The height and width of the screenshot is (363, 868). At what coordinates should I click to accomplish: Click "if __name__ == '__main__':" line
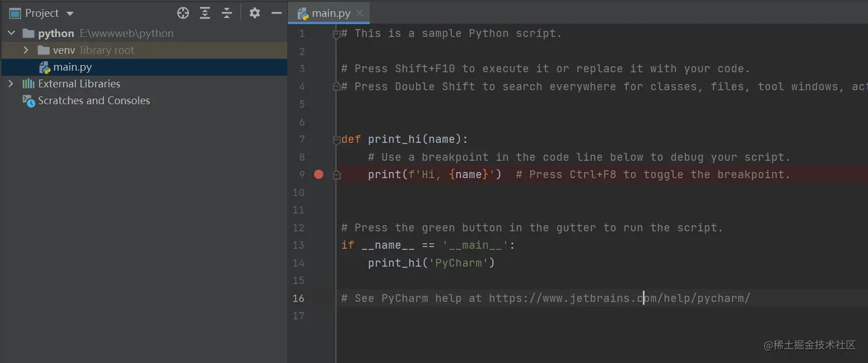(428, 245)
